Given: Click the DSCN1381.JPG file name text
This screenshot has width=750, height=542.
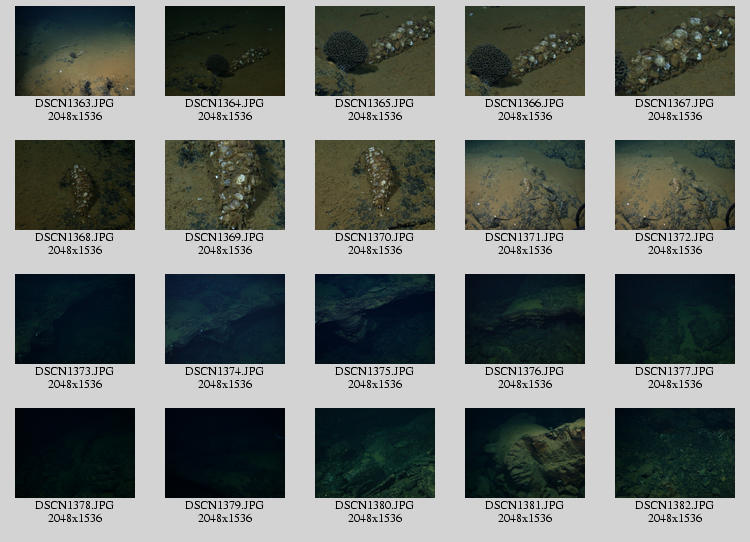Looking at the screenshot, I should [524, 505].
